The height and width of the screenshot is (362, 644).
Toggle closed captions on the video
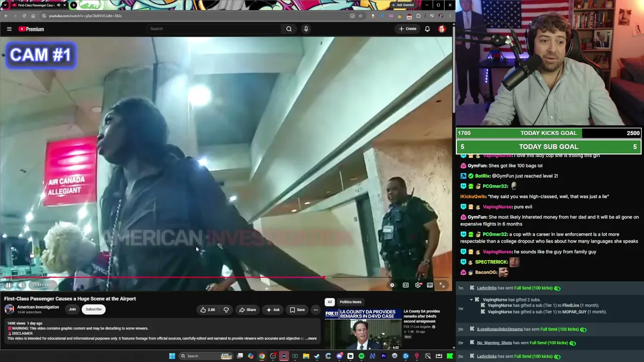click(406, 285)
